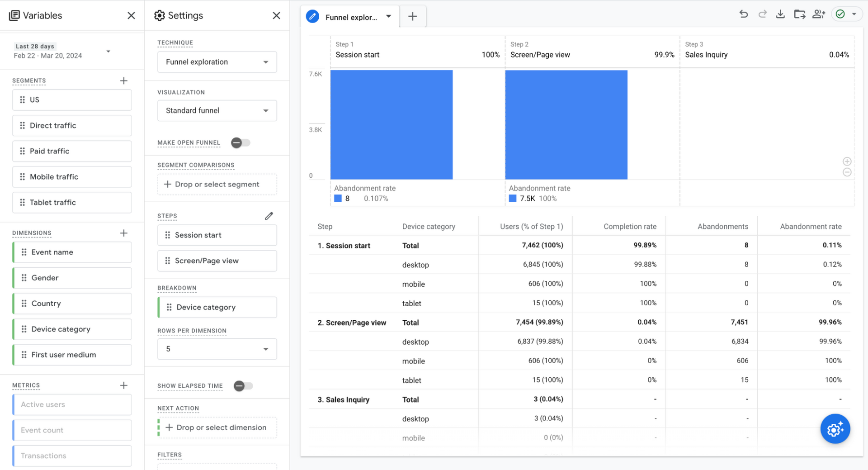Click the redo arrow icon
Screen dimensions: 868x470
coord(762,14)
